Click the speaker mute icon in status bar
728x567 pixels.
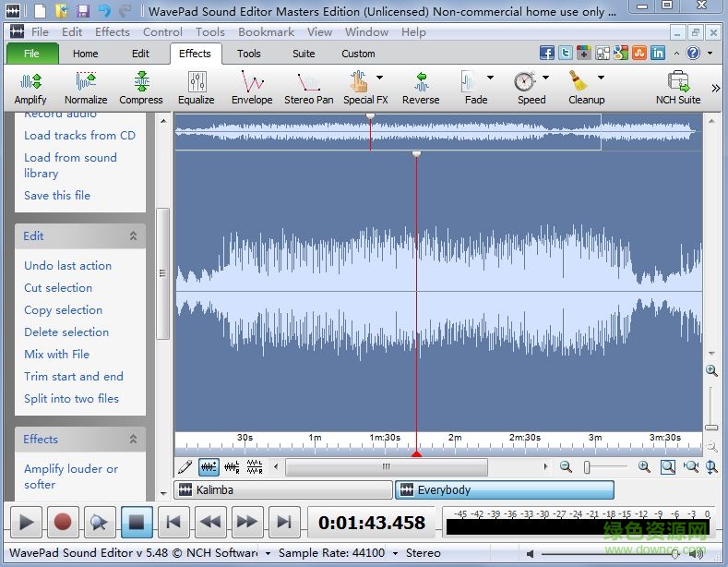coord(530,553)
